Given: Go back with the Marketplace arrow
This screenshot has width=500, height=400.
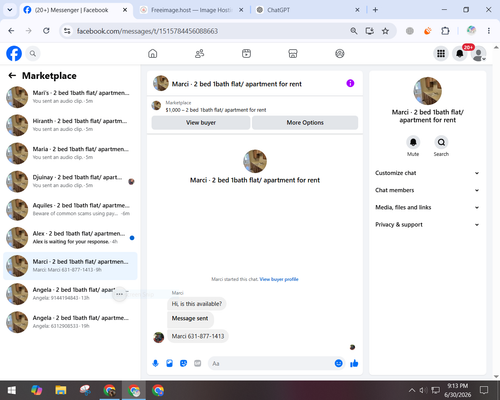Looking at the screenshot, I should tap(12, 76).
